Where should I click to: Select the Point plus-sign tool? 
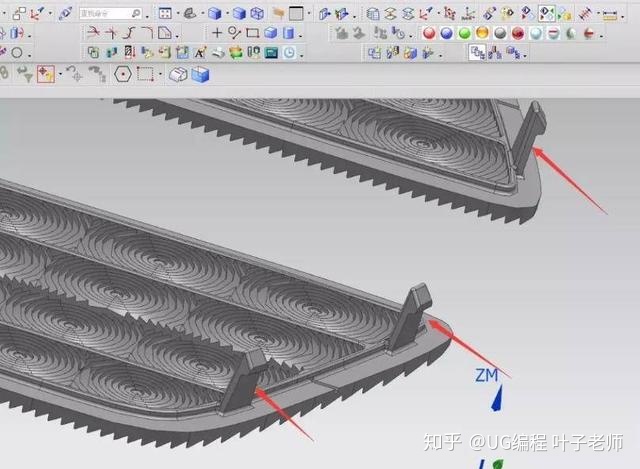[x=217, y=33]
